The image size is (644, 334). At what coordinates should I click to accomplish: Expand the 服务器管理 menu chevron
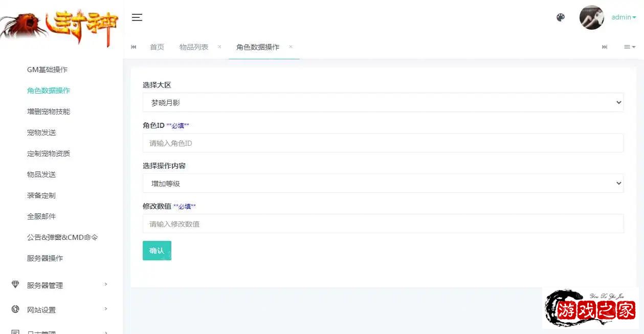pos(106,284)
